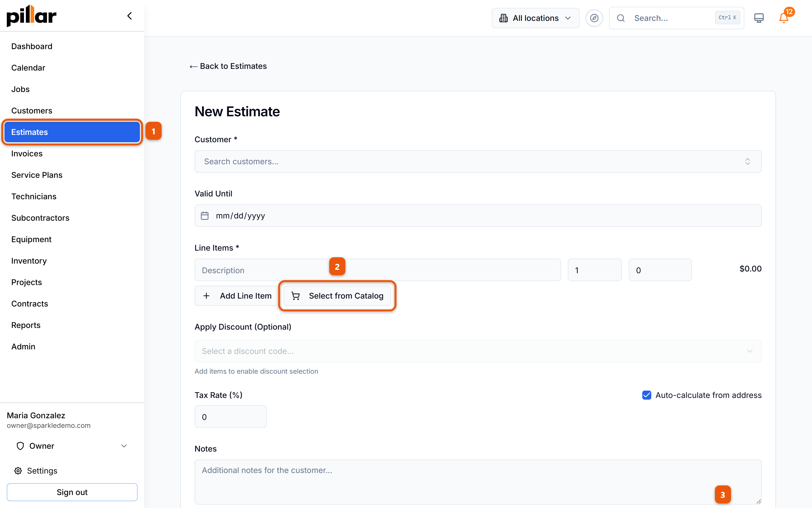Click Add Line Item button
The image size is (812, 508).
tap(237, 296)
